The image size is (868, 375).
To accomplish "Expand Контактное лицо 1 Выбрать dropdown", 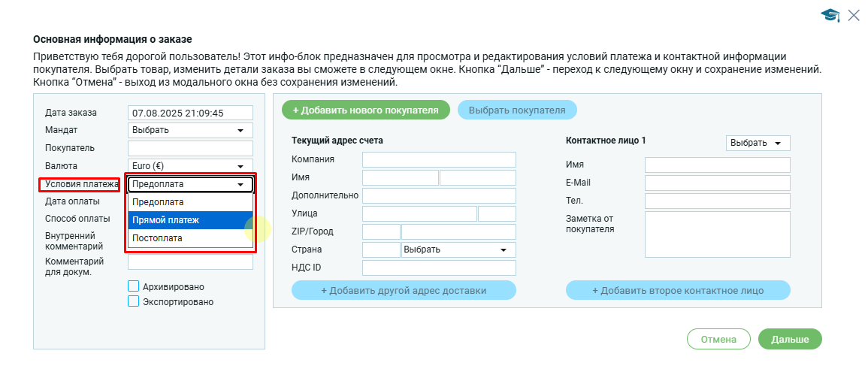I will [x=758, y=144].
